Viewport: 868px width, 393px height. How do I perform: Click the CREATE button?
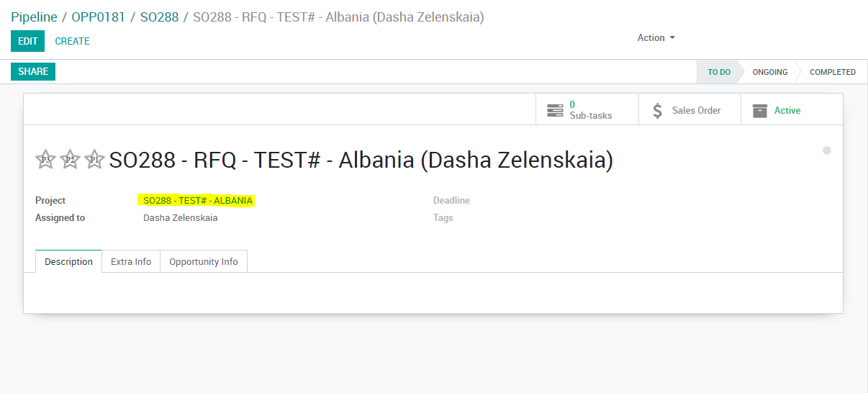[x=73, y=41]
